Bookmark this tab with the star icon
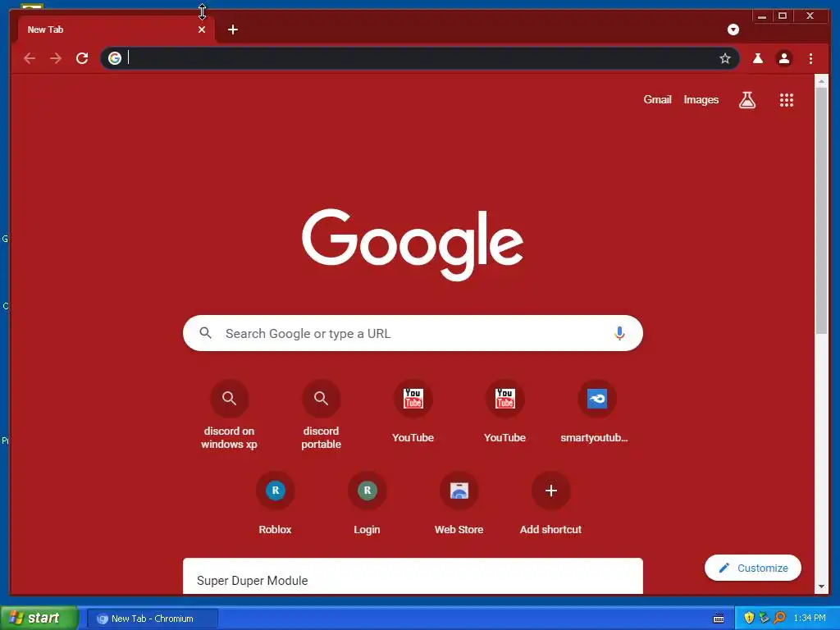840x630 pixels. [x=725, y=58]
